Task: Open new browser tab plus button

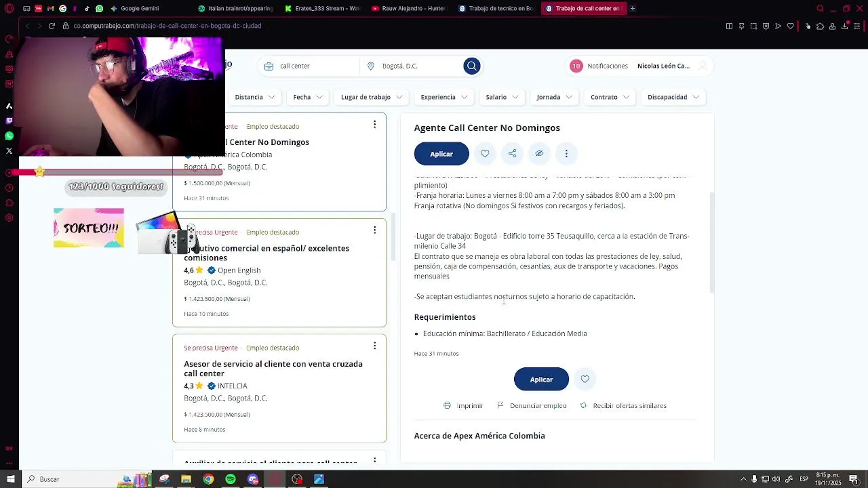Action: [632, 9]
